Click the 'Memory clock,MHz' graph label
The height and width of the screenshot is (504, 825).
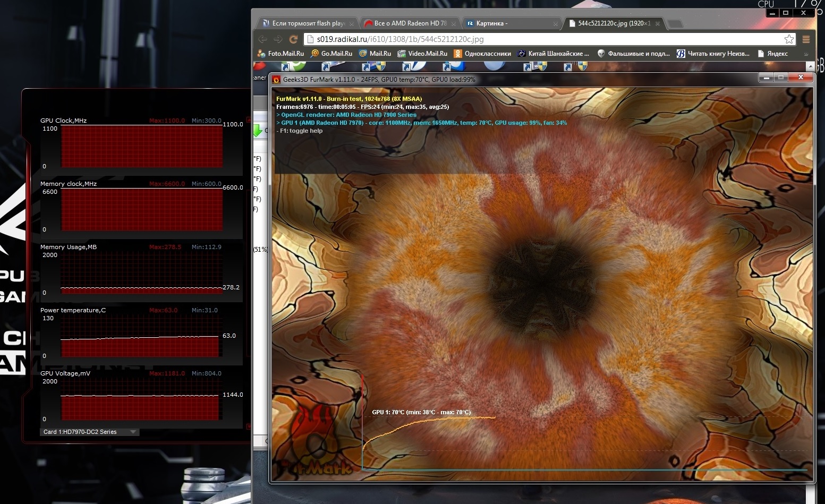(69, 184)
